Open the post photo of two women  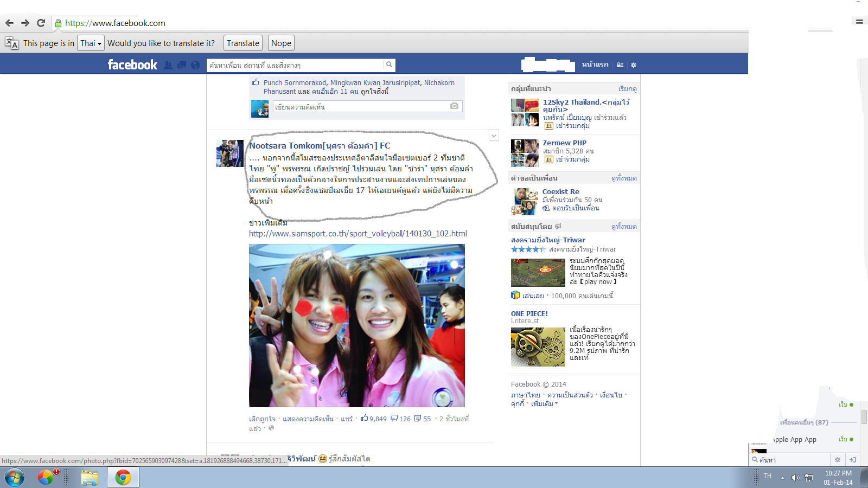pos(357,325)
